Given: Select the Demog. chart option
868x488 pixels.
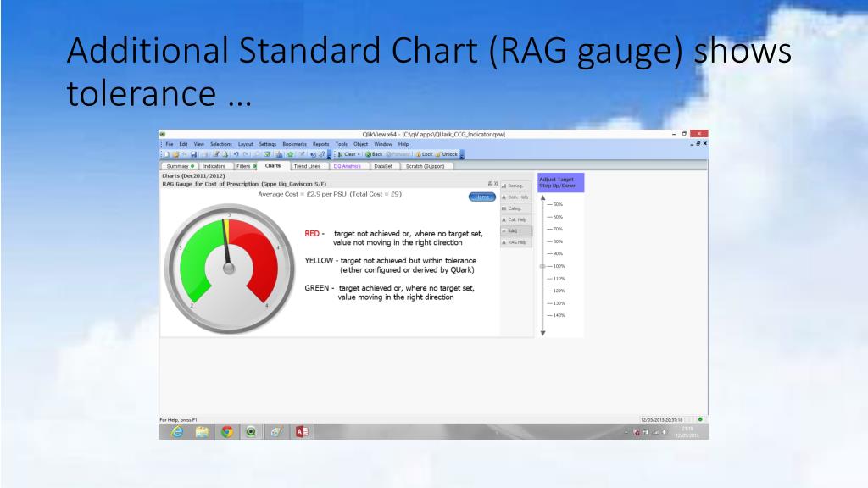Looking at the screenshot, I should (516, 186).
